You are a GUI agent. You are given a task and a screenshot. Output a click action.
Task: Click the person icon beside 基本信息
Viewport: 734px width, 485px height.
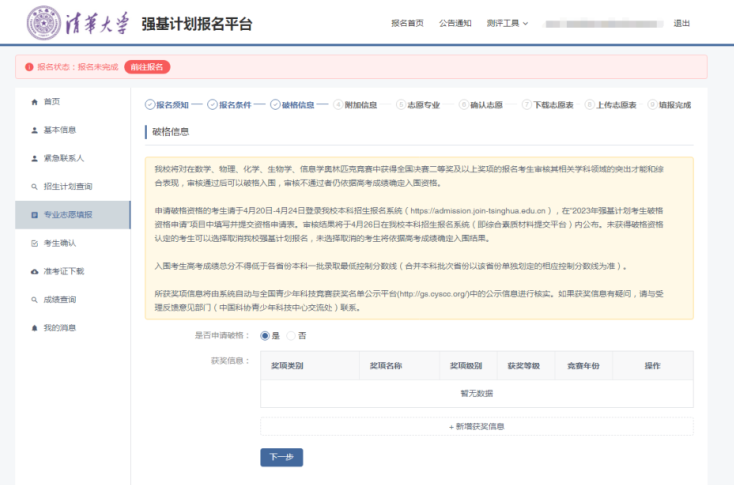(34, 130)
